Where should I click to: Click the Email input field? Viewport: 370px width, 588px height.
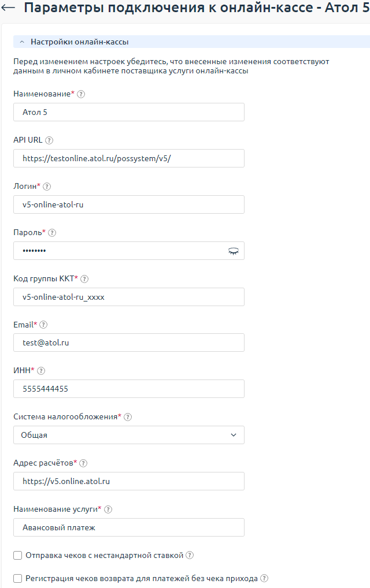128,343
